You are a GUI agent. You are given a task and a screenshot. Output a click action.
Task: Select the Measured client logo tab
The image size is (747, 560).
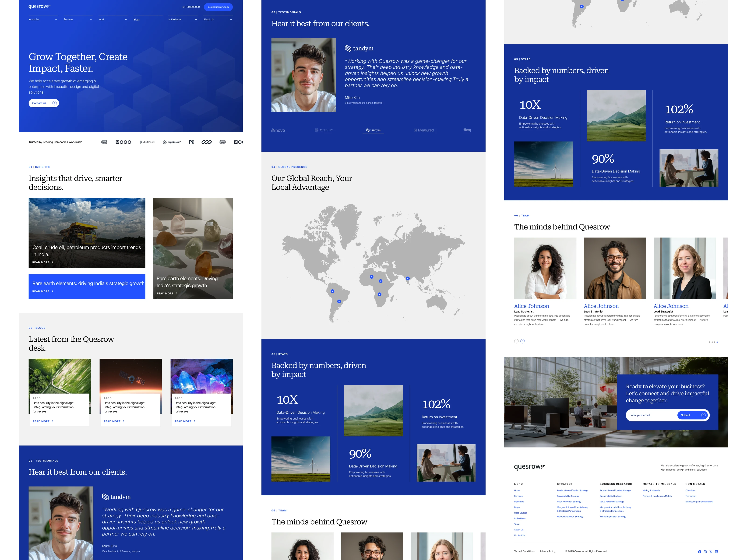pos(424,130)
